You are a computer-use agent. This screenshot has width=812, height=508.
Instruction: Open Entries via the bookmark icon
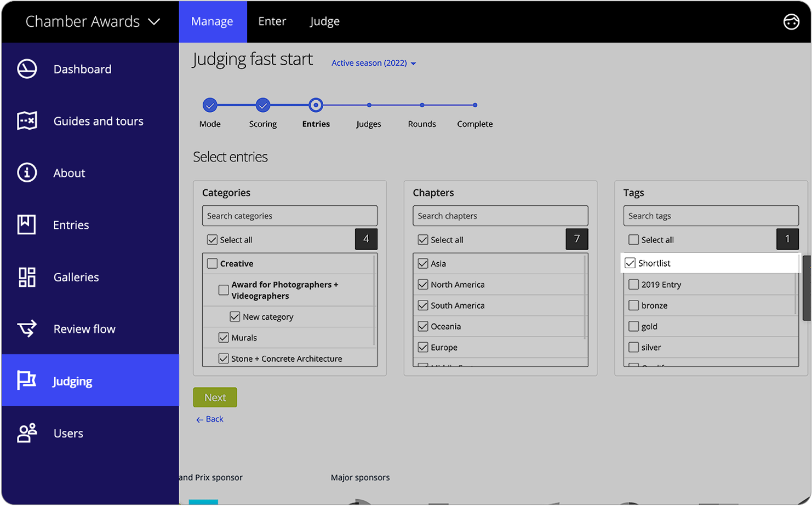(x=26, y=224)
